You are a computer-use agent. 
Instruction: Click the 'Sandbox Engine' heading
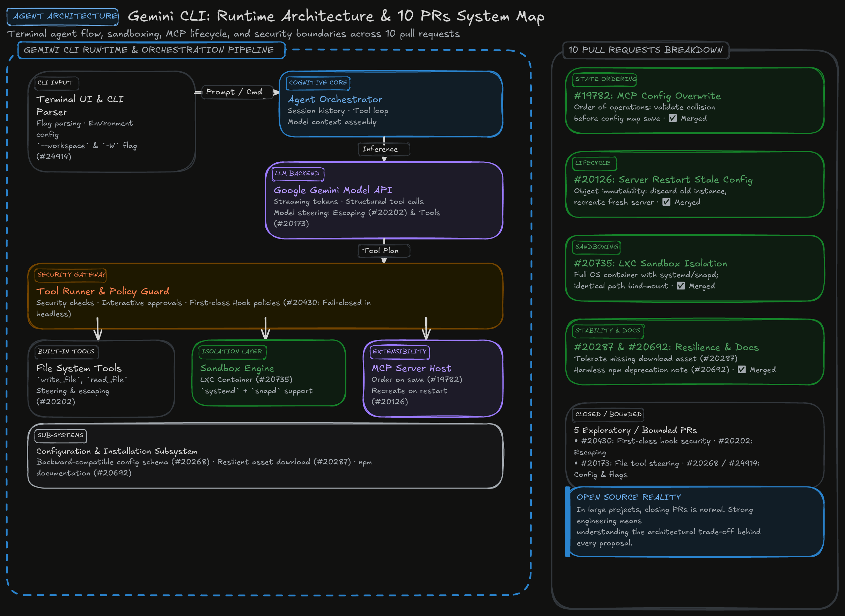point(237,368)
